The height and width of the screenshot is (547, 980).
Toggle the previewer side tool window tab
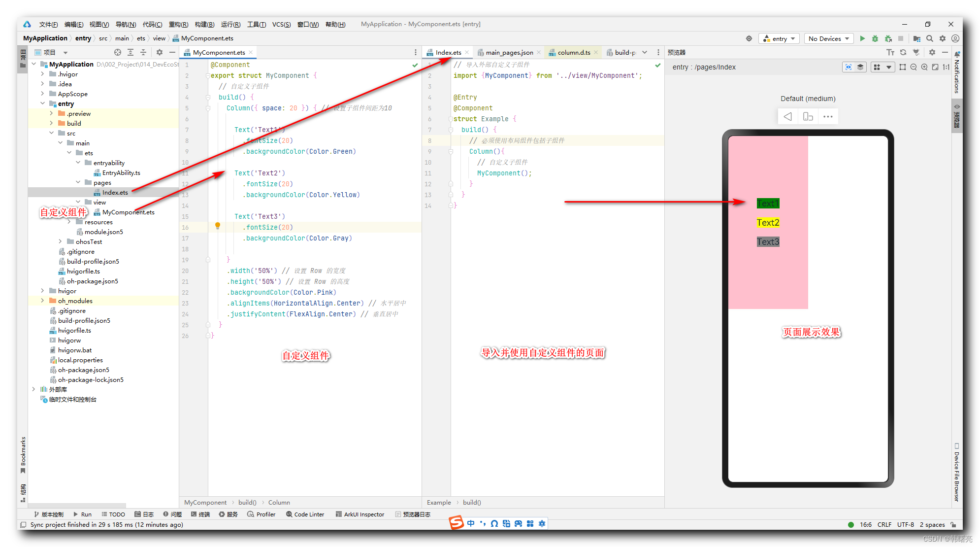[957, 116]
